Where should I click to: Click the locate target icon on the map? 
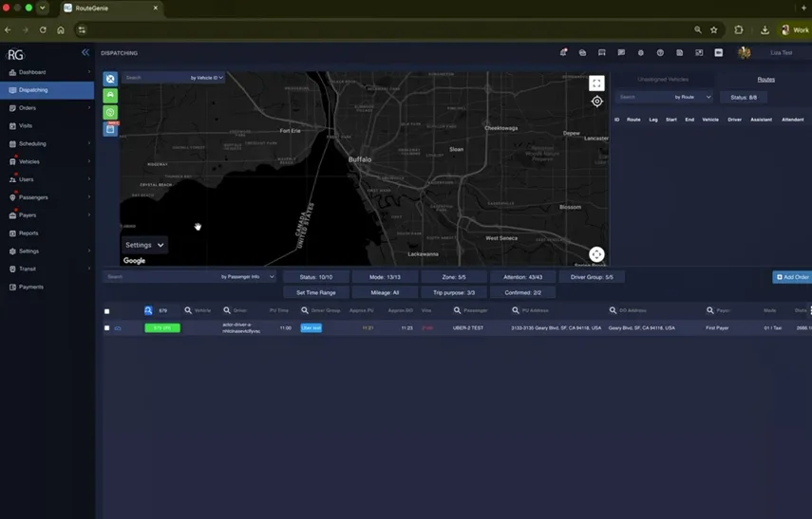pos(596,102)
